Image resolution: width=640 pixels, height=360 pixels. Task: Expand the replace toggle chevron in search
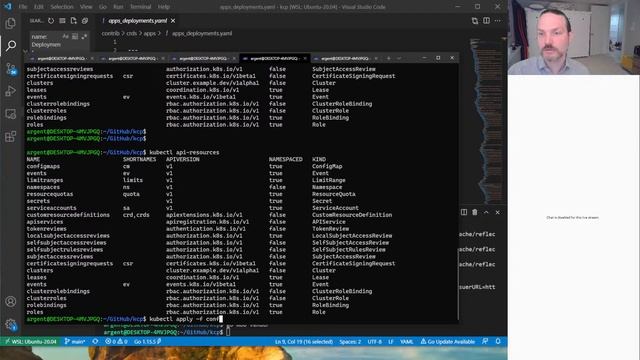[x=26, y=52]
